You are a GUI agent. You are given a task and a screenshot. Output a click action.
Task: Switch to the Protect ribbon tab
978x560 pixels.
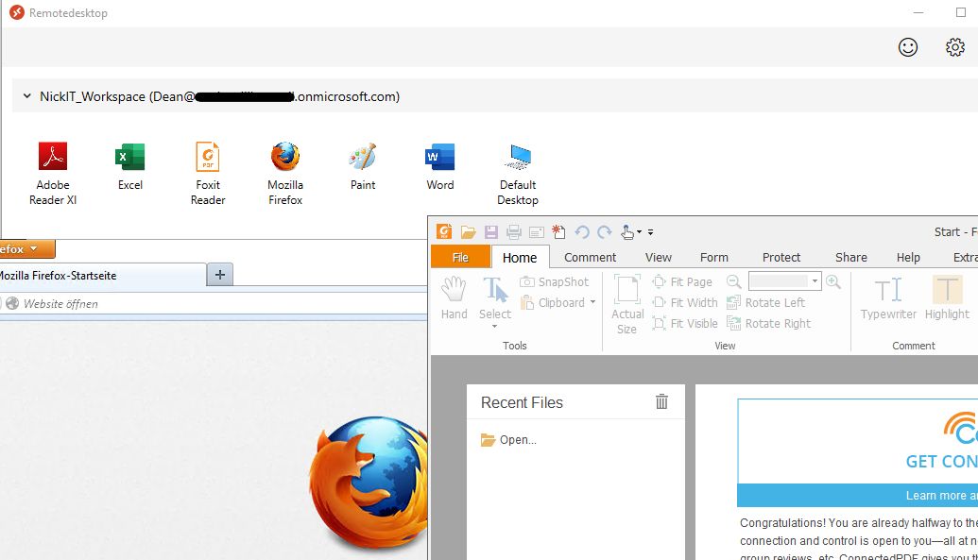click(781, 257)
